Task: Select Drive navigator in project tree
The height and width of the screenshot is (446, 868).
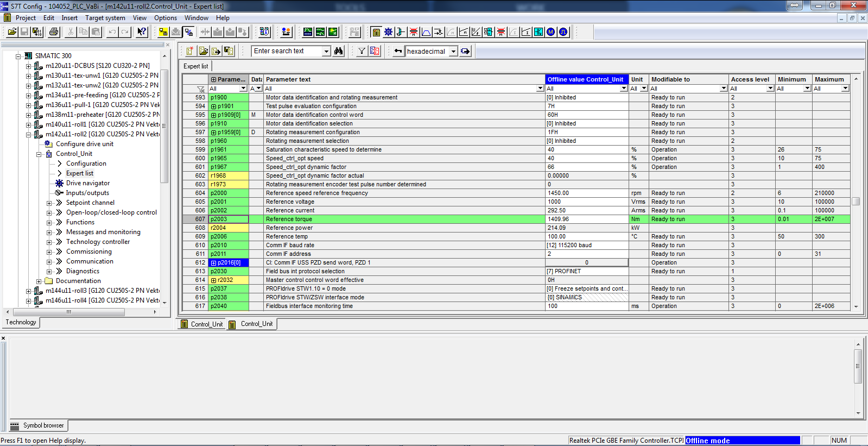Action: (87, 183)
